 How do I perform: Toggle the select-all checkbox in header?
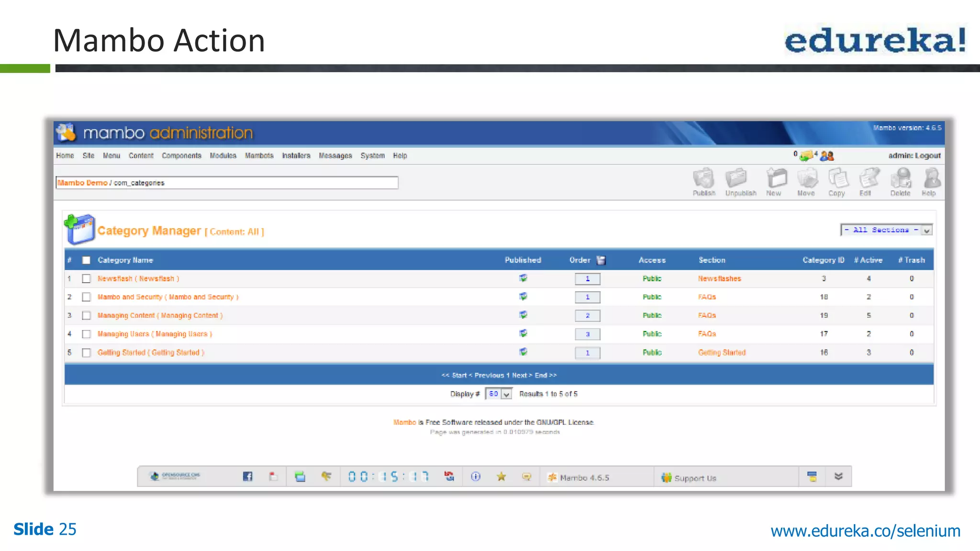click(x=86, y=260)
